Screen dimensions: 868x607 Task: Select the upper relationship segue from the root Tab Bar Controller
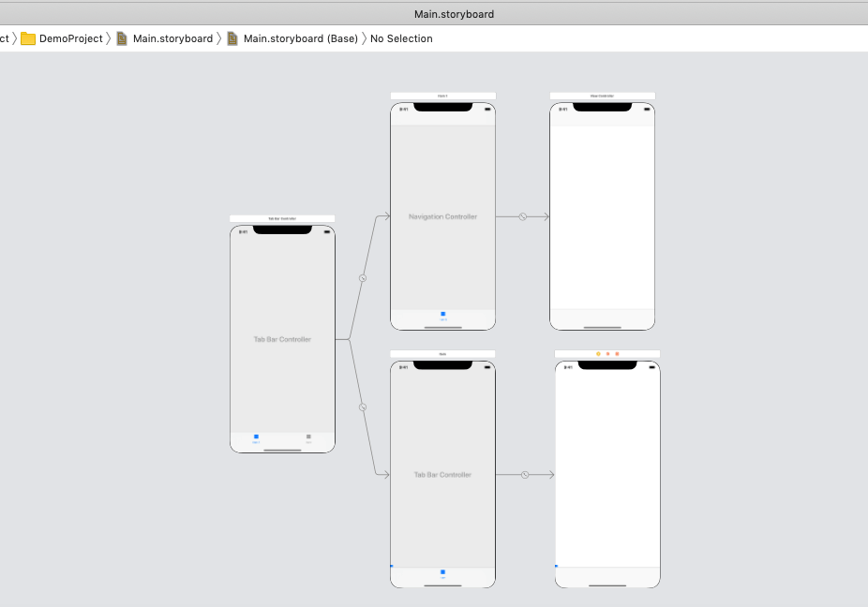click(363, 278)
